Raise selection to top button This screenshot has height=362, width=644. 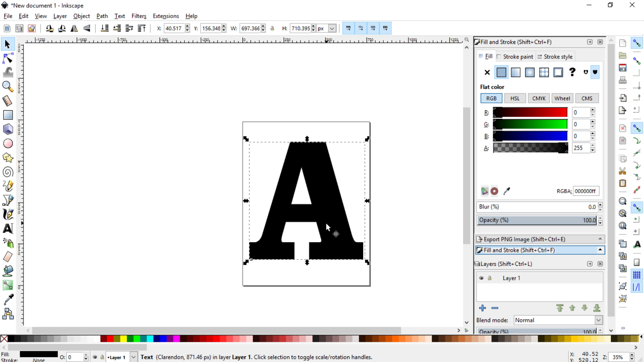click(x=142, y=28)
